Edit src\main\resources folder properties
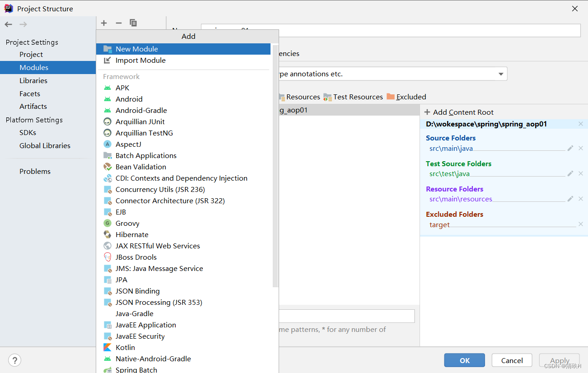Viewport: 588px width, 373px height. click(x=570, y=199)
